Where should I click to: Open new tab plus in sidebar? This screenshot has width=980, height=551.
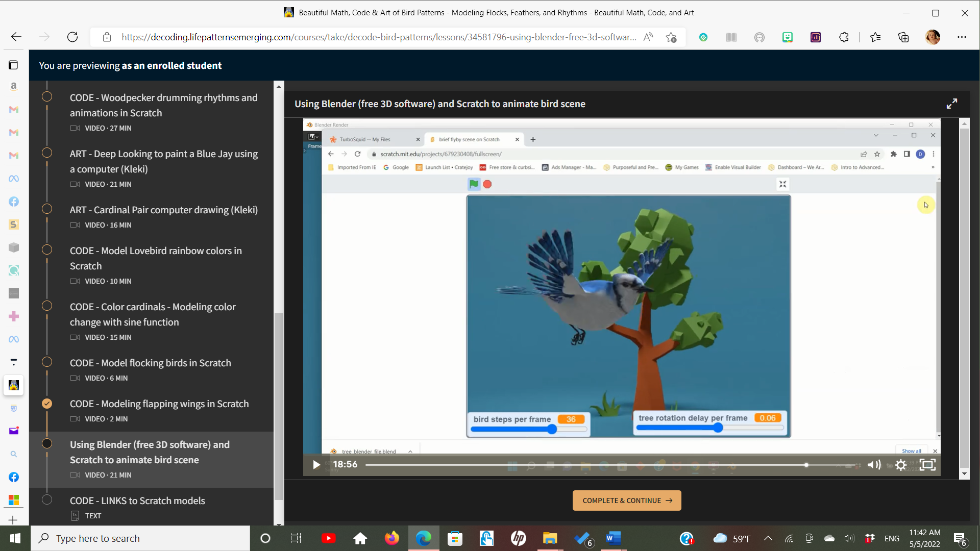coord(14,519)
